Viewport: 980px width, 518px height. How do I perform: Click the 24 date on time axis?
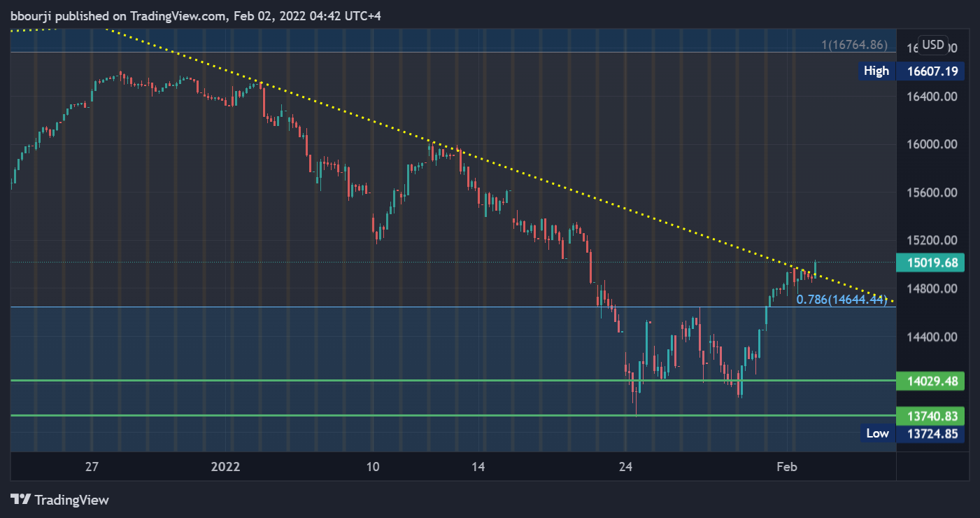(x=626, y=467)
